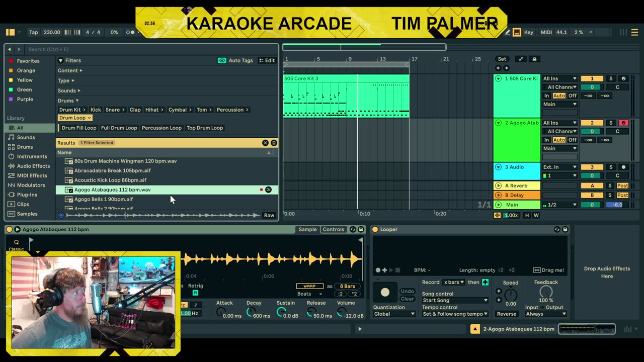The height and width of the screenshot is (362, 644).
Task: Expand the Content filter group
Action: click(x=70, y=70)
